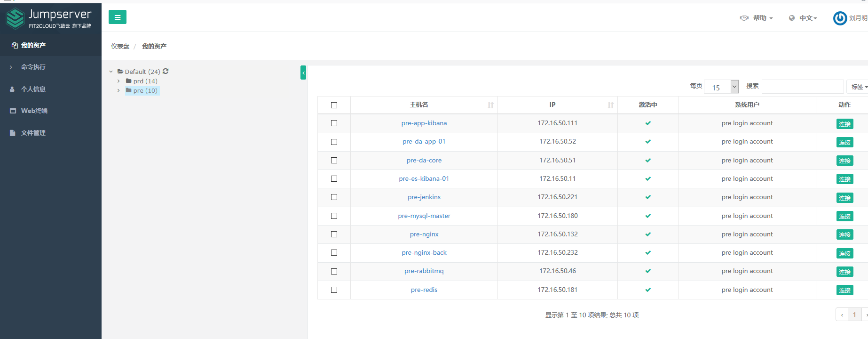Click the 系统用户 column header

747,105
